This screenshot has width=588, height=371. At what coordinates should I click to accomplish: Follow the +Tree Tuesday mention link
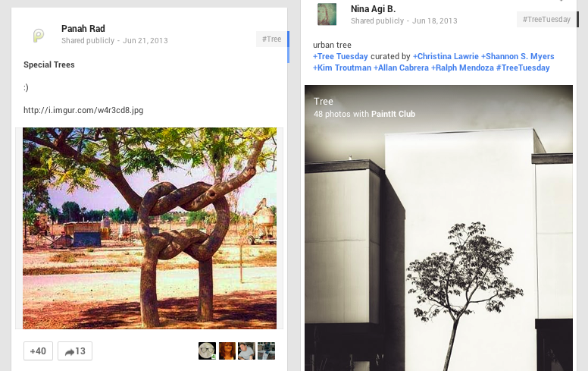[x=340, y=56]
